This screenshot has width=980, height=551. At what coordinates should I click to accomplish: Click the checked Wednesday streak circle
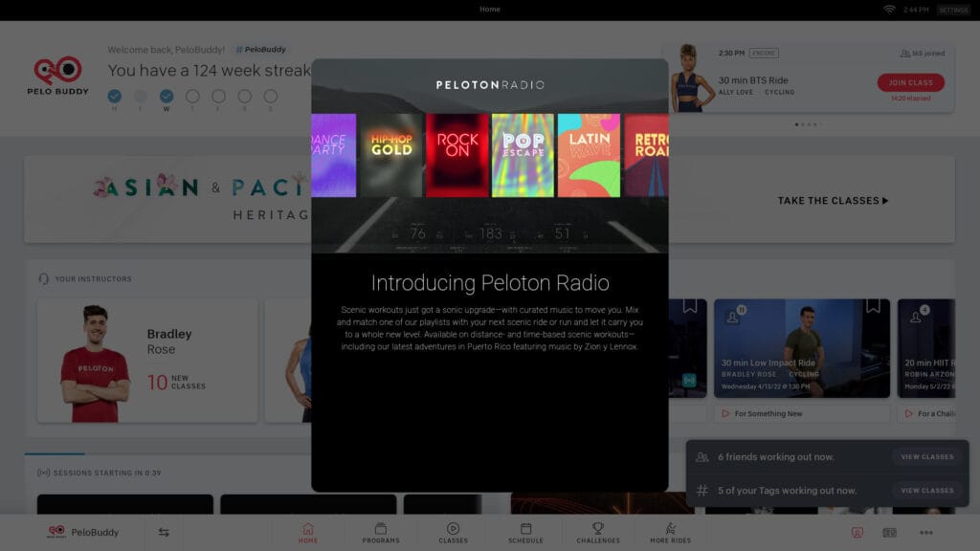pyautogui.click(x=167, y=96)
